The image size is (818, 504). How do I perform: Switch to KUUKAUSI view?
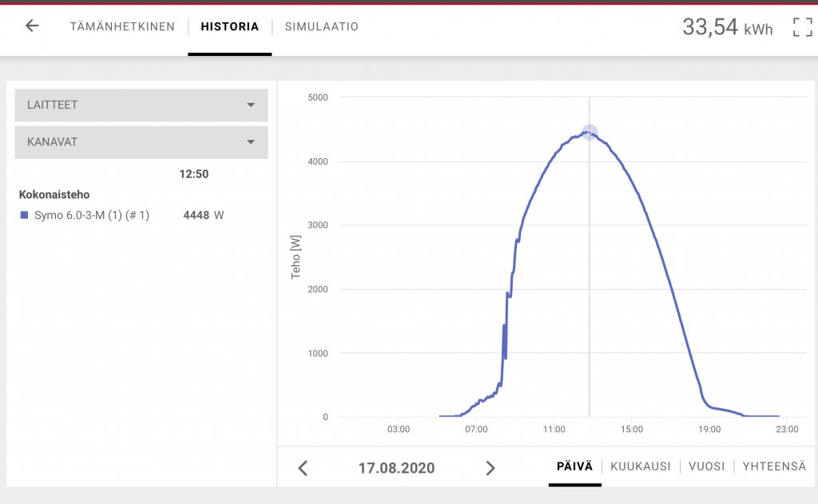(x=640, y=466)
